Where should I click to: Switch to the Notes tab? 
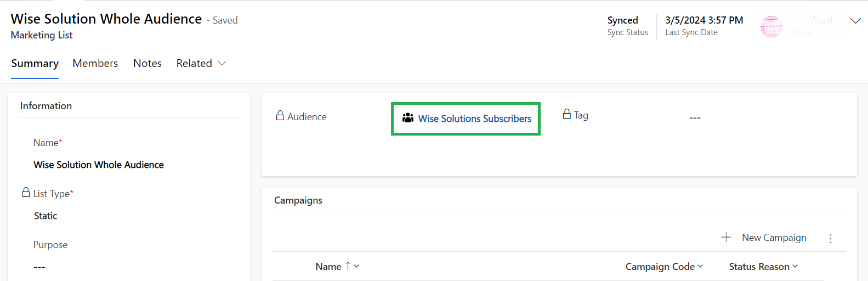tap(147, 64)
